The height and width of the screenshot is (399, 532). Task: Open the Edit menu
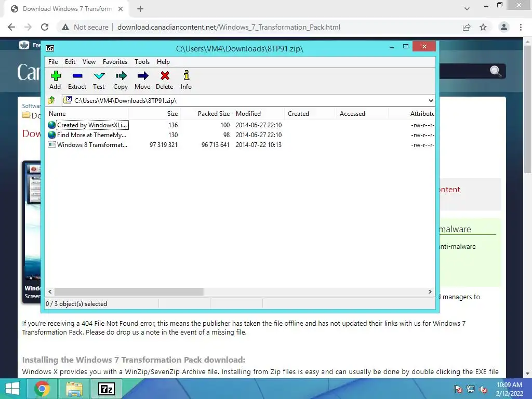click(x=70, y=62)
